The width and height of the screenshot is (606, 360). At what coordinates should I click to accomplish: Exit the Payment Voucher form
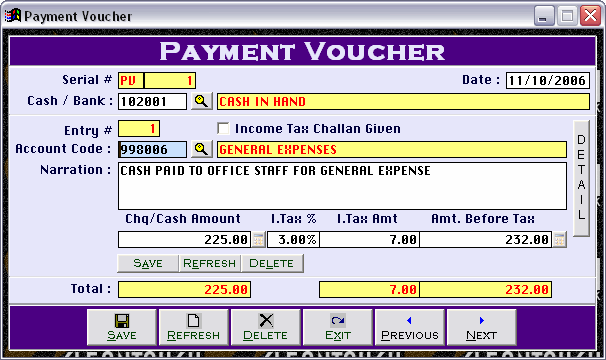[337, 327]
